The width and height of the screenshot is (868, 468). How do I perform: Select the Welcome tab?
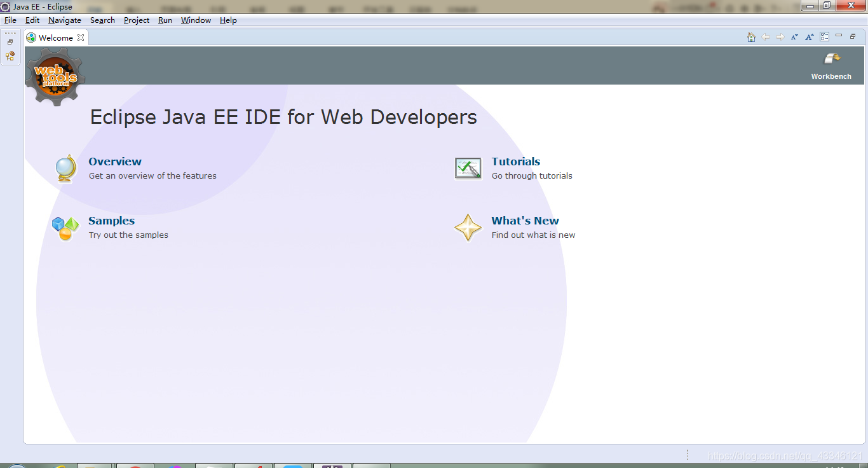point(55,38)
